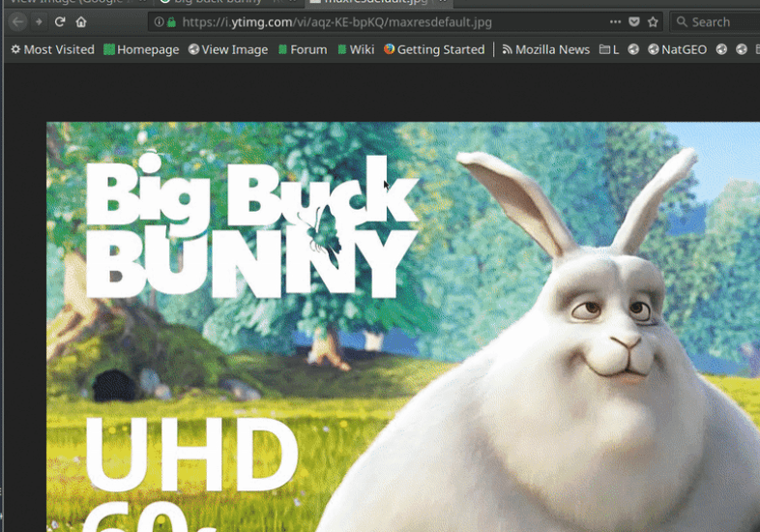The width and height of the screenshot is (760, 532).
Task: Click into the Search box
Action: coord(716,22)
